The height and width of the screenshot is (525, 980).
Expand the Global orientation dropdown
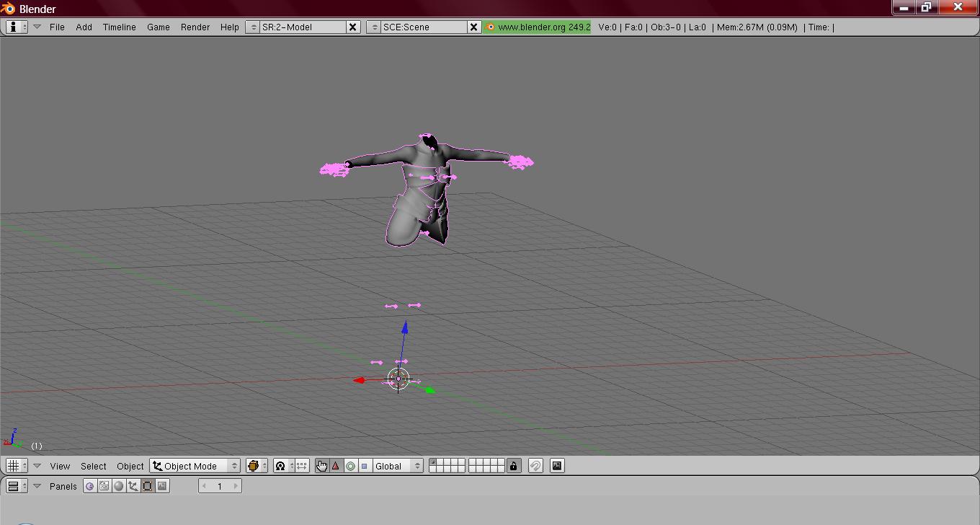coord(396,466)
